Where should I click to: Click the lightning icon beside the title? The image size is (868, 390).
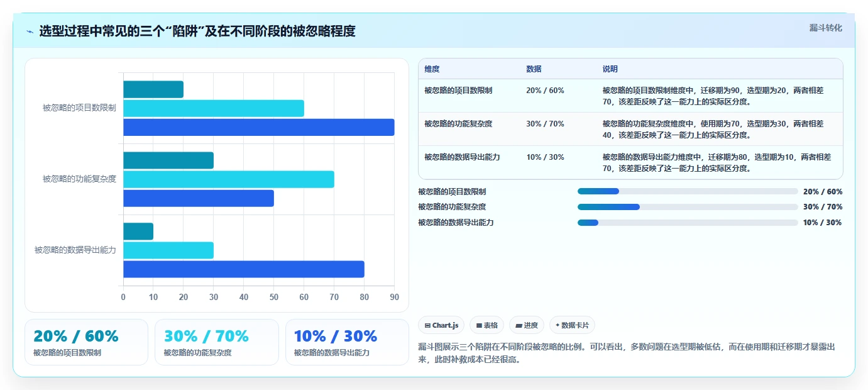(x=30, y=31)
